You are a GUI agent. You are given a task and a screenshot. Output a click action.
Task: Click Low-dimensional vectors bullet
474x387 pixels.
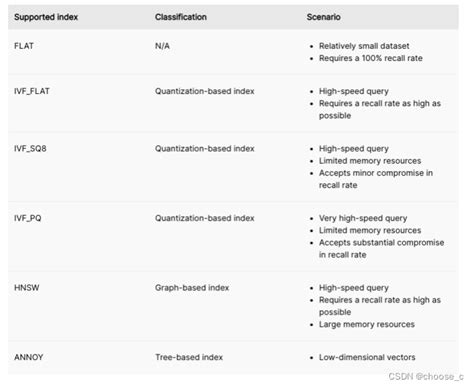(367, 357)
